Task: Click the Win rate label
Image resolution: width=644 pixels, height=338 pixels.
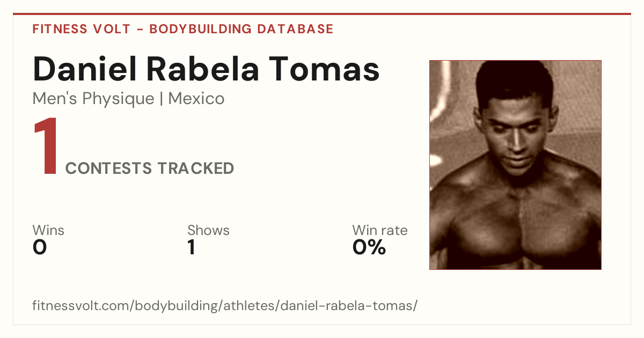Action: click(380, 230)
